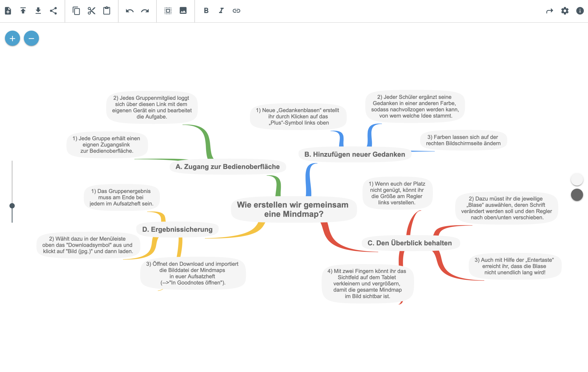The height and width of the screenshot is (372, 588).
Task: Toggle bold text formatting
Action: [206, 11]
